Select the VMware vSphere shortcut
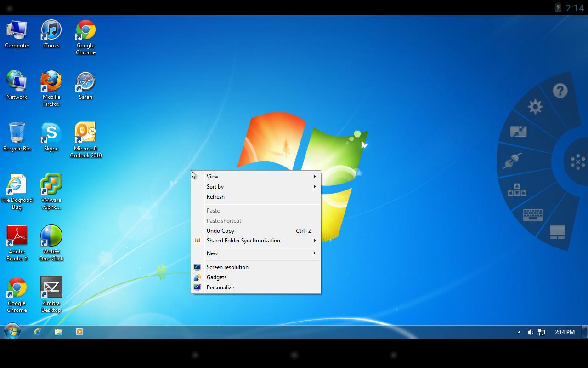This screenshot has height=368, width=588. coord(51,192)
